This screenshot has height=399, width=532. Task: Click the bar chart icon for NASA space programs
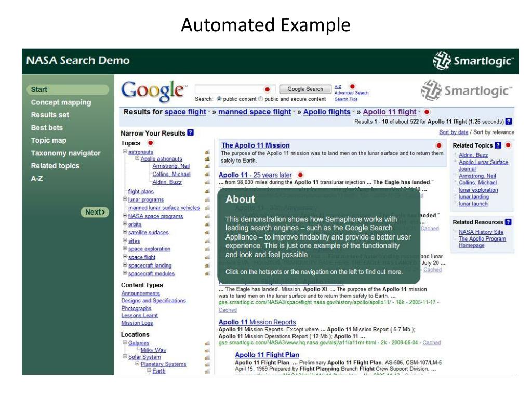point(207,216)
